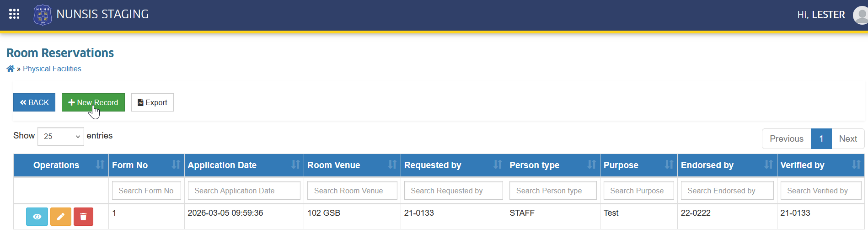Screen dimensions: 868x234
Task: Click the Room Reservations heading
Action: [x=60, y=53]
